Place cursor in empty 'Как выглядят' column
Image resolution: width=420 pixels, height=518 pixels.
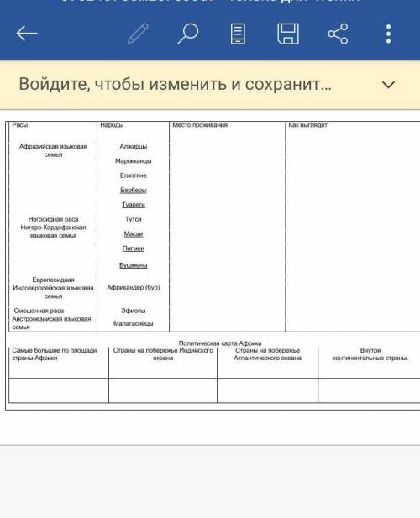pyautogui.click(x=353, y=228)
